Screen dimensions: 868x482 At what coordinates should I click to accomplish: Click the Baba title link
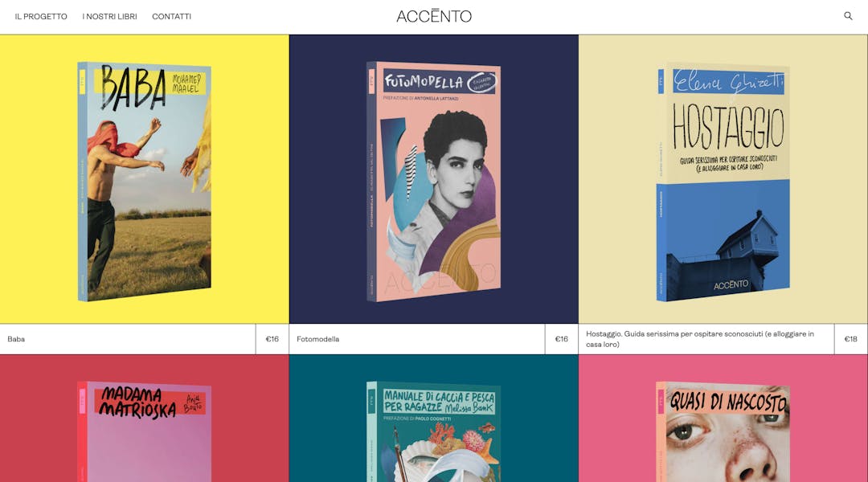(x=16, y=339)
